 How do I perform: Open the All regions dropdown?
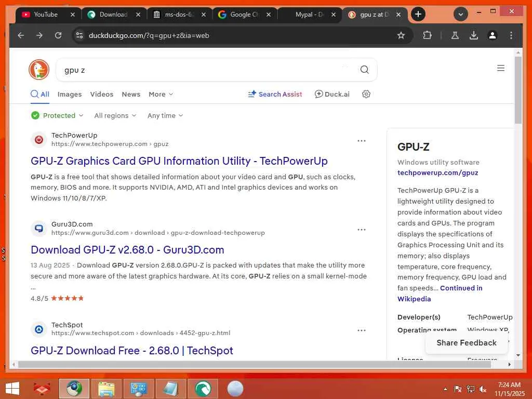coord(115,115)
